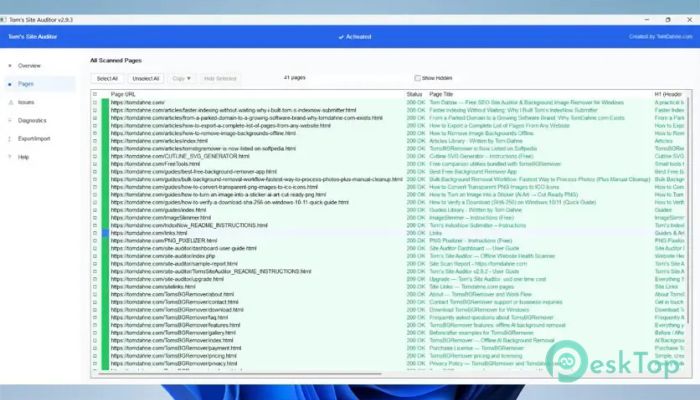
Task: Click the Activated status label
Action: pos(355,37)
